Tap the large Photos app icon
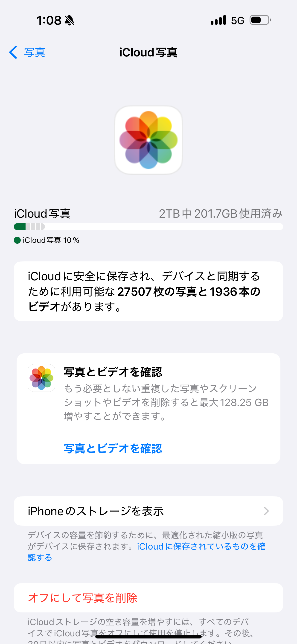This screenshot has width=297, height=644. (x=148, y=140)
